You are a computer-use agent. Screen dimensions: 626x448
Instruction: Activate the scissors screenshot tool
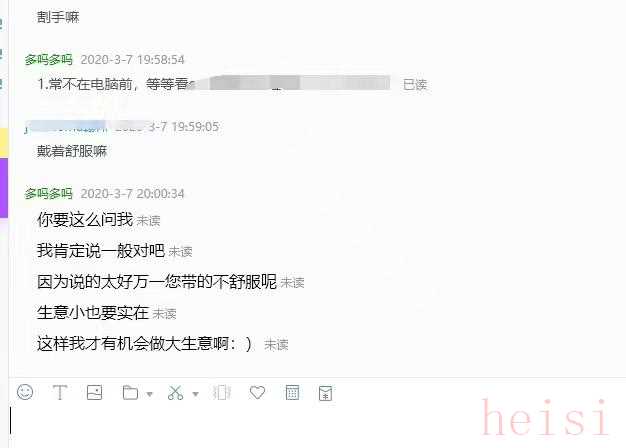(175, 393)
